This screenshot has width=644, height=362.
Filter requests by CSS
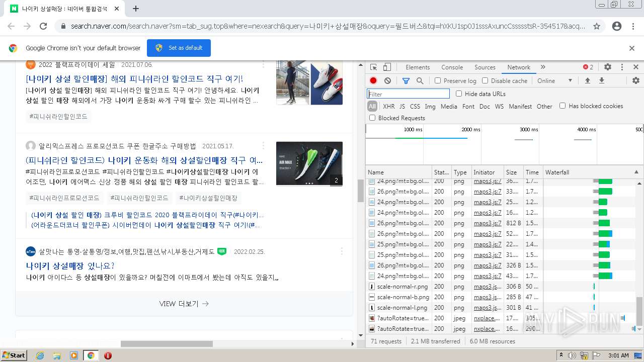415,107
